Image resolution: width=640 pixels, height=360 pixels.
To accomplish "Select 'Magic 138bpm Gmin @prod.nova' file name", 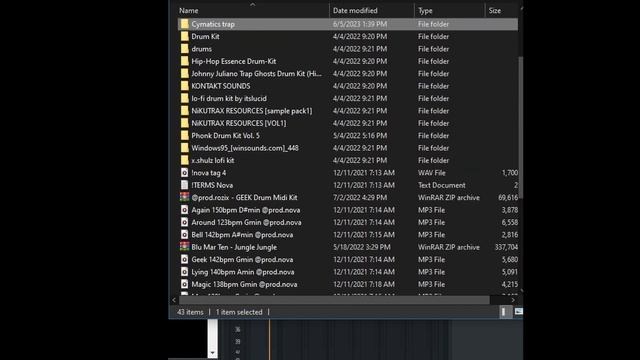I will (x=244, y=284).
